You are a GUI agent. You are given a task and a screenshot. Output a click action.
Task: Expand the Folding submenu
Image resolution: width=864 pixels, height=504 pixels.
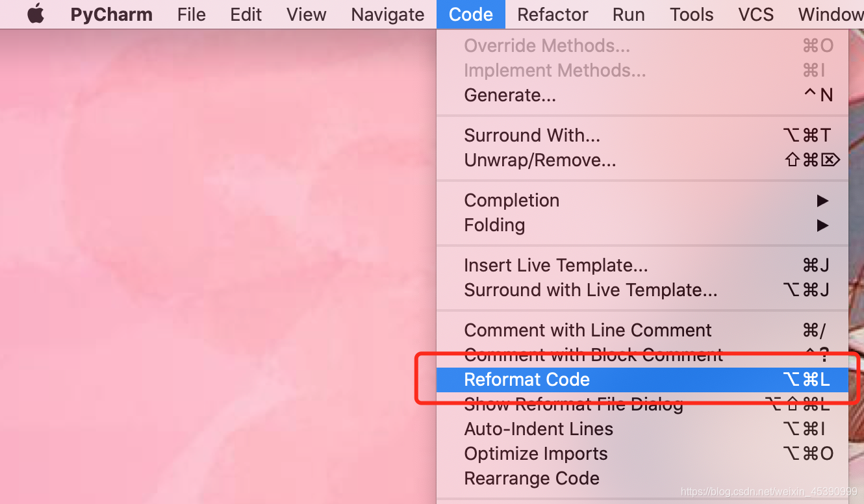tap(494, 225)
